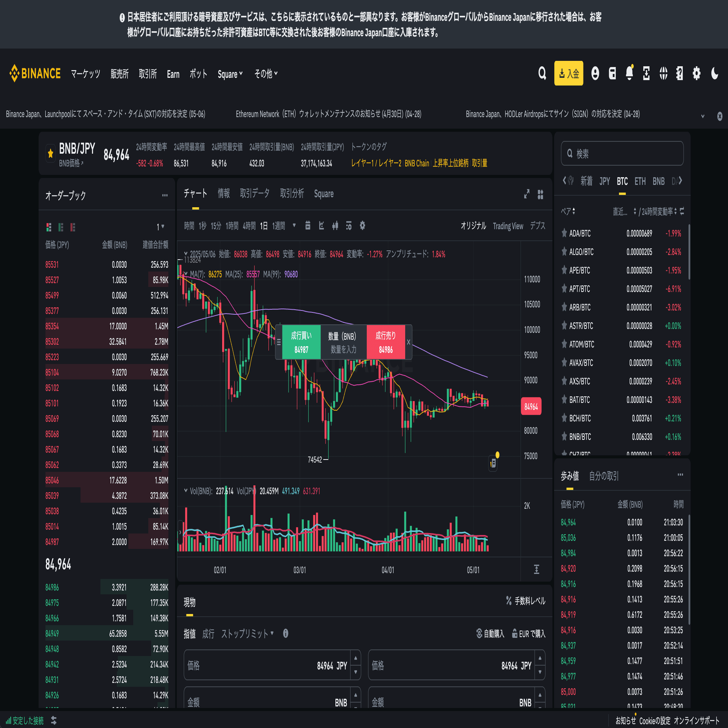This screenshot has width=728, height=728.
Task: Expand the announcements ticker chevron
Action: coord(703,116)
